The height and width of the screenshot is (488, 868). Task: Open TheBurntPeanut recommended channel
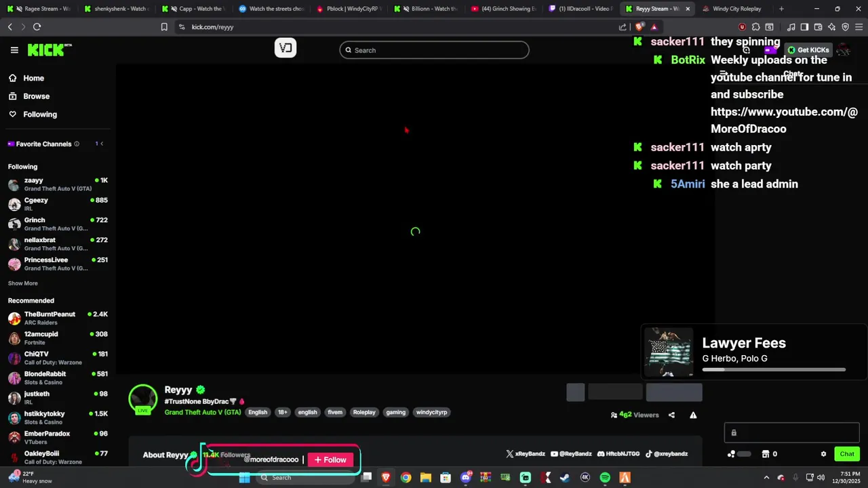coord(58,318)
